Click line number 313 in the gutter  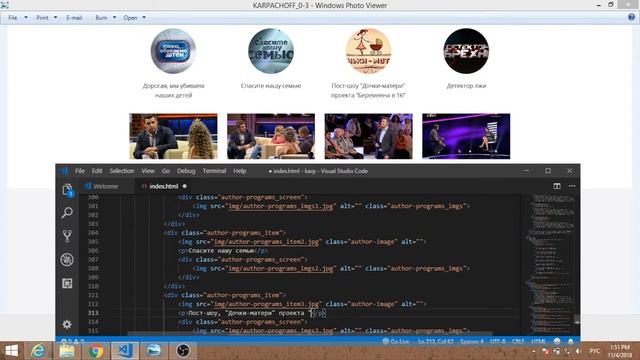[x=93, y=313]
